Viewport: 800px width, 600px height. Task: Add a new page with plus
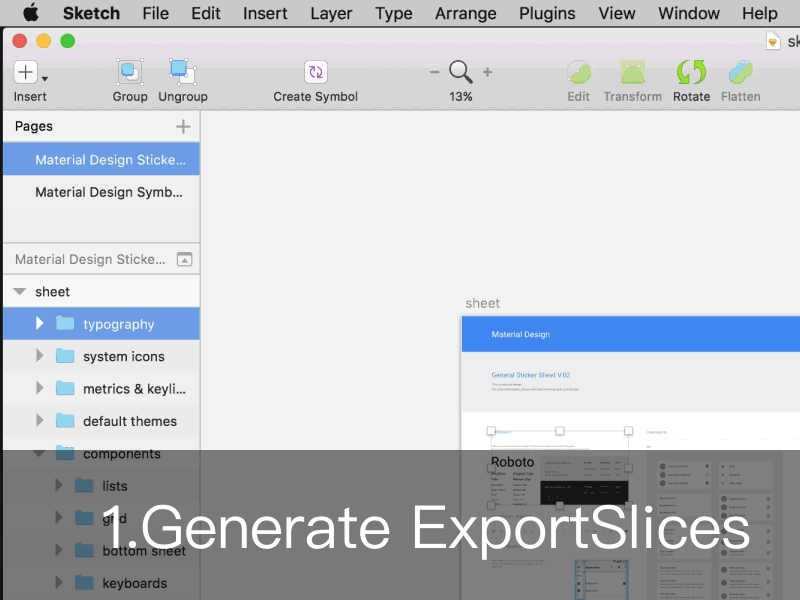pyautogui.click(x=183, y=126)
